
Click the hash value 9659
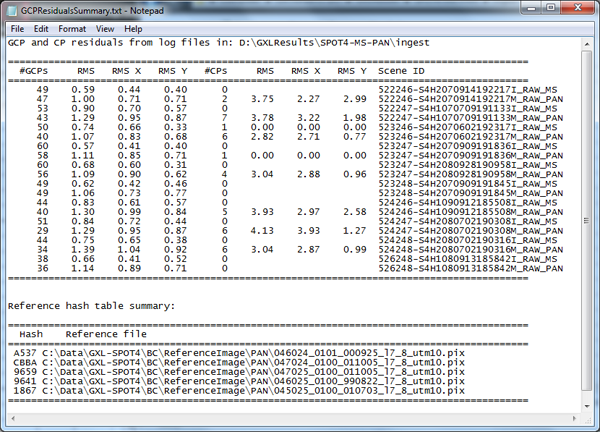point(25,372)
